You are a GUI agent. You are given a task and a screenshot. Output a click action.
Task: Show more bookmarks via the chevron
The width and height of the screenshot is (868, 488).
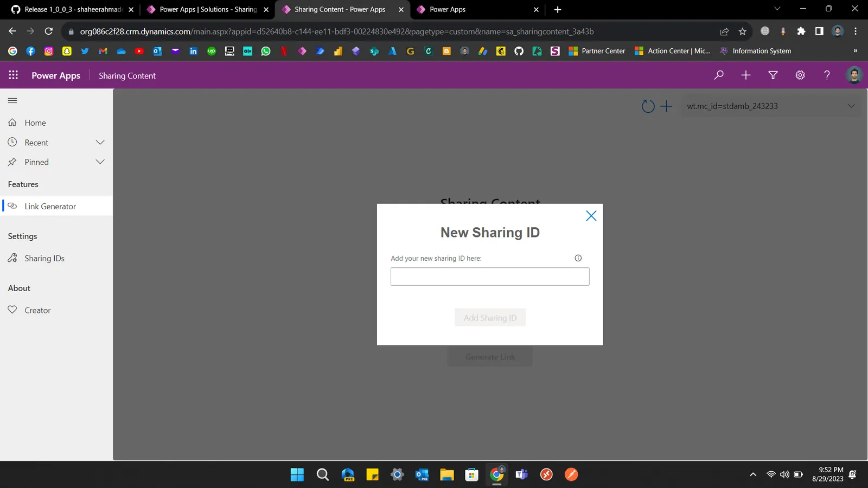(855, 51)
